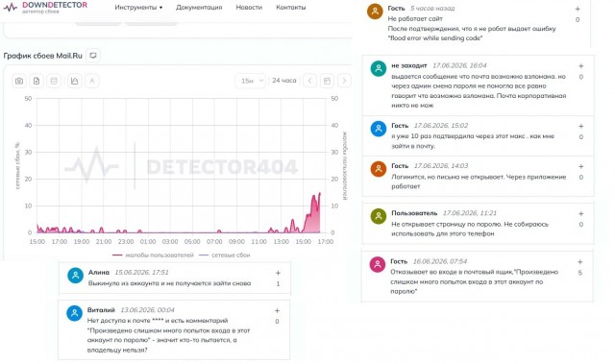
Task: Toggle the жалобы пользователей legend series
Action: [154, 255]
